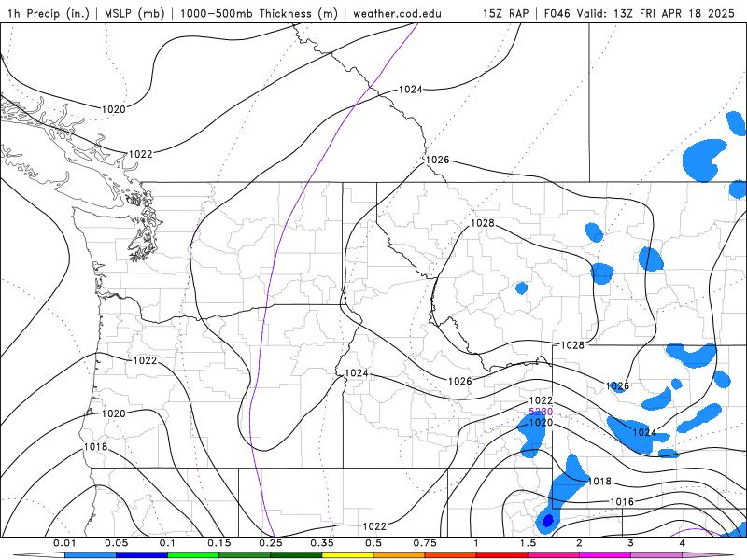This screenshot has height=560, width=747.
Task: Click '1000-500mb Thickness (m)' header label
Action: 259,13
